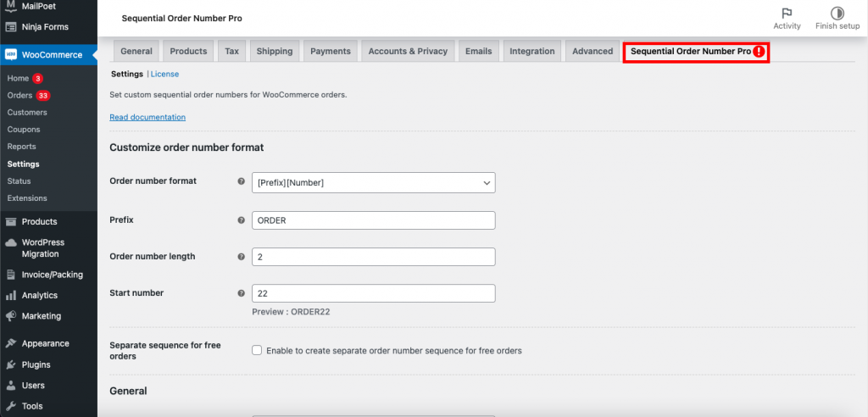868x417 pixels.
Task: Click the Analytics bar chart icon
Action: click(x=11, y=296)
